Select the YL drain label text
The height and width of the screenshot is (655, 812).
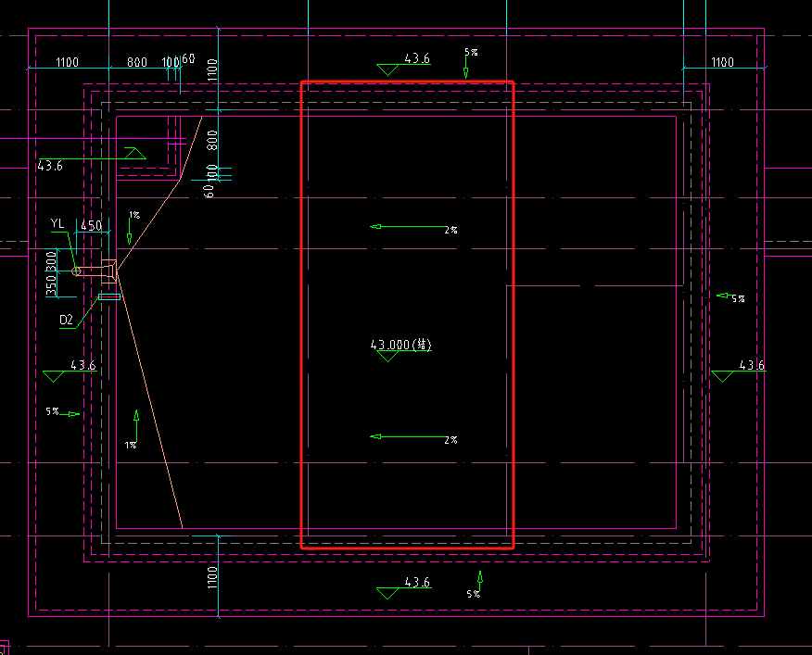point(57,223)
